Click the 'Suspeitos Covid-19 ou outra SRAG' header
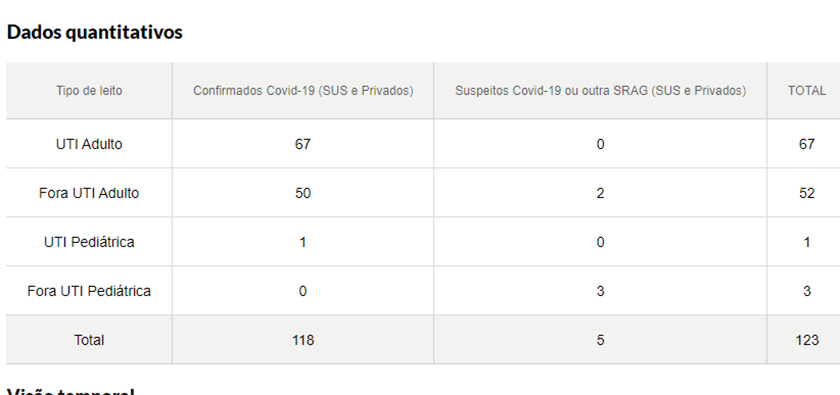Screen dimensions: 840x395 [x=601, y=91]
